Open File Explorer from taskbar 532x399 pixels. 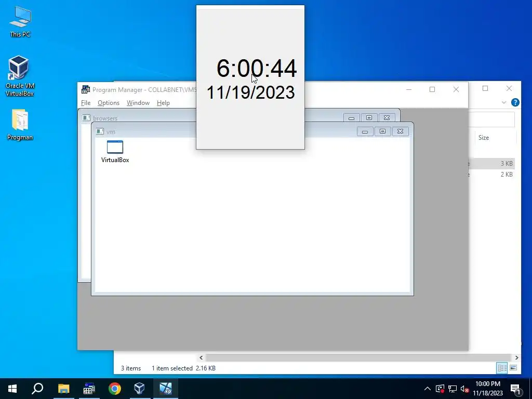(x=63, y=389)
